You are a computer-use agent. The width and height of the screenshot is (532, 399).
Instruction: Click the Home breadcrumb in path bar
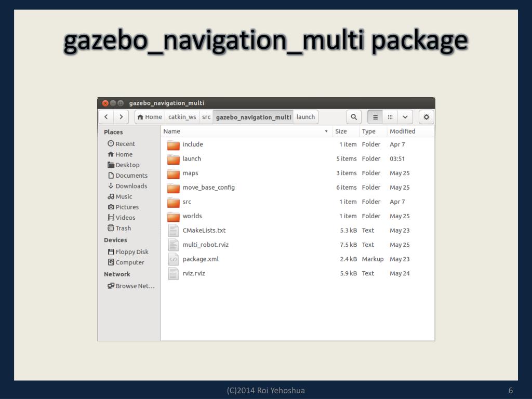150,117
